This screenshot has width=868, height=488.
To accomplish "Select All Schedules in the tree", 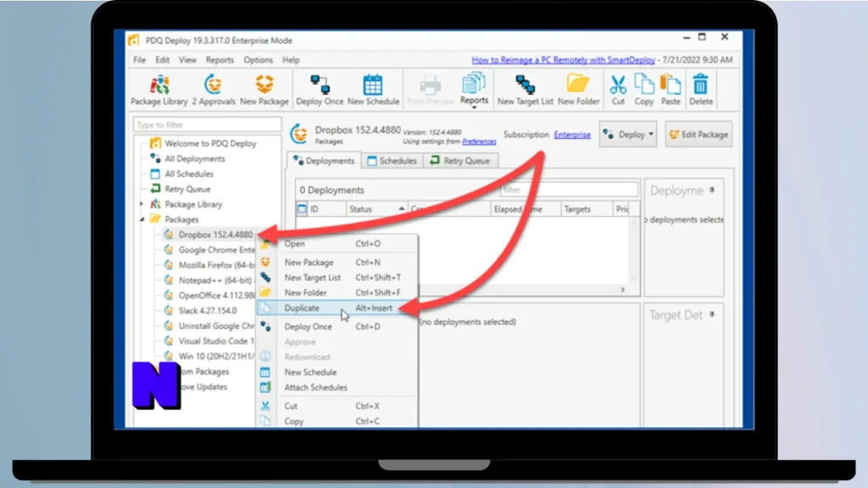I will [x=189, y=174].
